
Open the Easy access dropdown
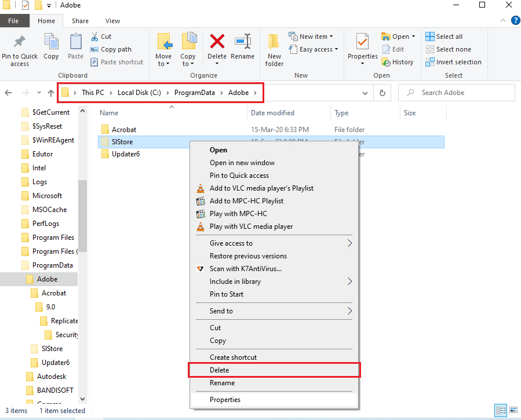tap(316, 49)
